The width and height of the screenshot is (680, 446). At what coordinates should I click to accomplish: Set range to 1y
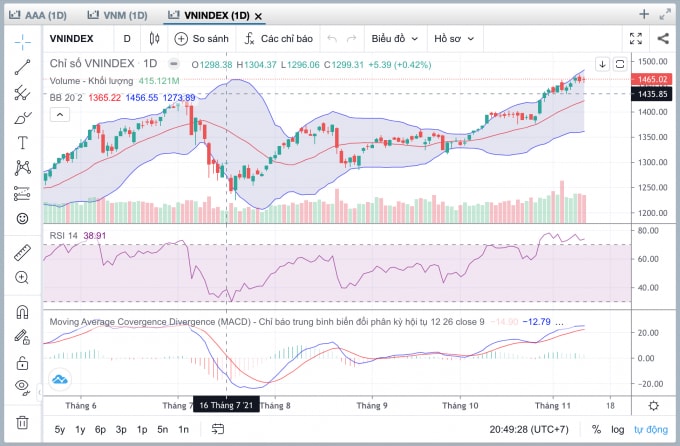tap(80, 430)
